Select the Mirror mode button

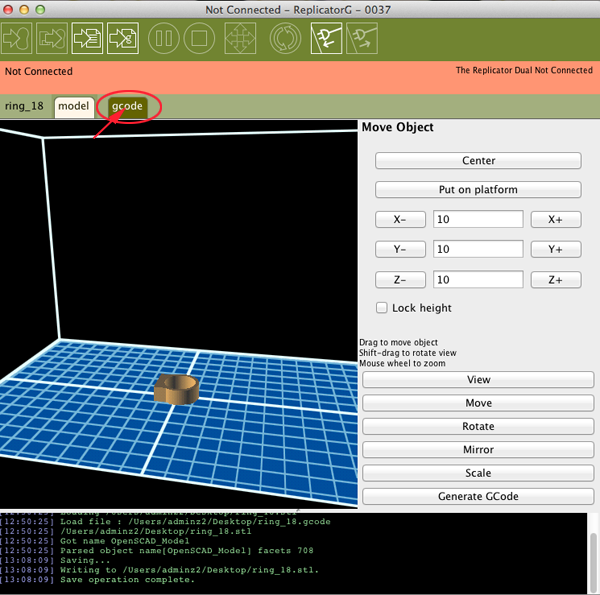[x=478, y=450]
